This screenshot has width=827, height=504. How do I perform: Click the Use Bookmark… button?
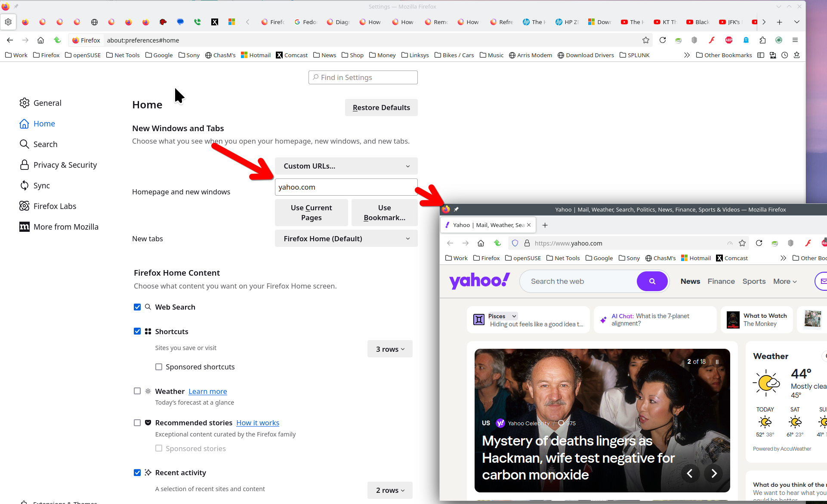(385, 212)
